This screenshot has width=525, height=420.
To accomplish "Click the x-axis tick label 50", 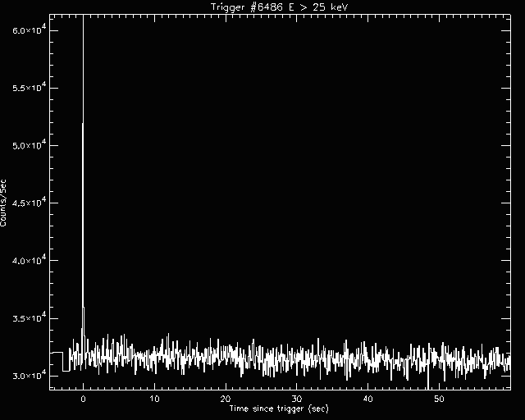I will [x=439, y=399].
